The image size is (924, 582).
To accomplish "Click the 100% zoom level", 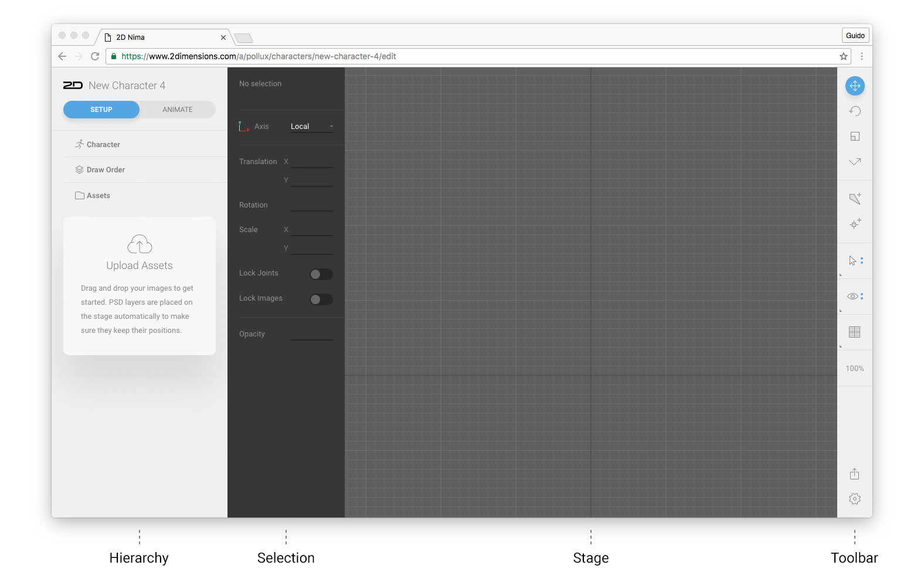I will (x=855, y=369).
